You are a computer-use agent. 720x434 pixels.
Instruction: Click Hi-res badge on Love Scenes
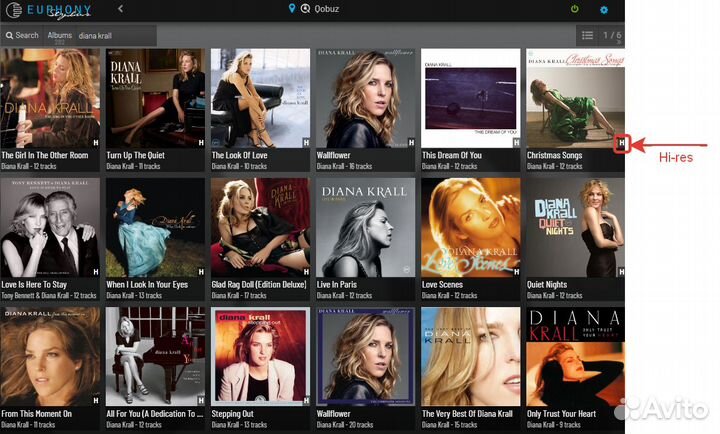517,272
